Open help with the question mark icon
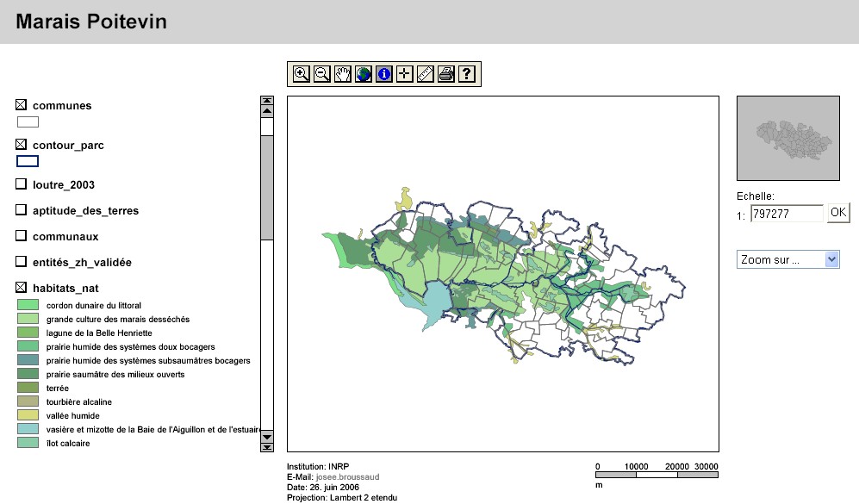The image size is (859, 504). point(467,74)
